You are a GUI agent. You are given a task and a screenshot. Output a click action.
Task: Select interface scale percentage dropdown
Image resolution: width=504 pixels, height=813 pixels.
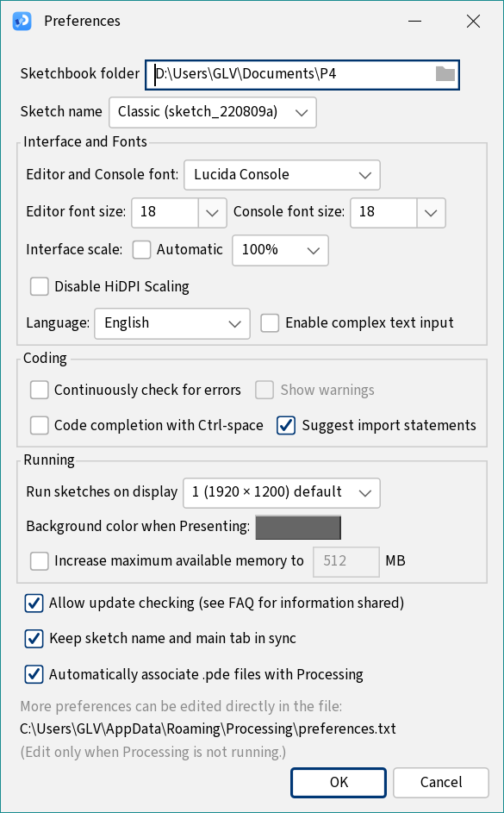[280, 250]
